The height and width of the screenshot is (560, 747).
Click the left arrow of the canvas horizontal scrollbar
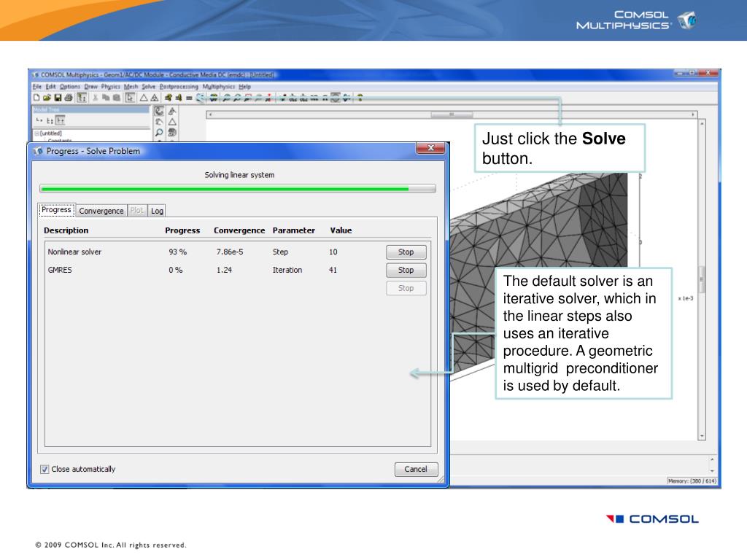[210, 114]
